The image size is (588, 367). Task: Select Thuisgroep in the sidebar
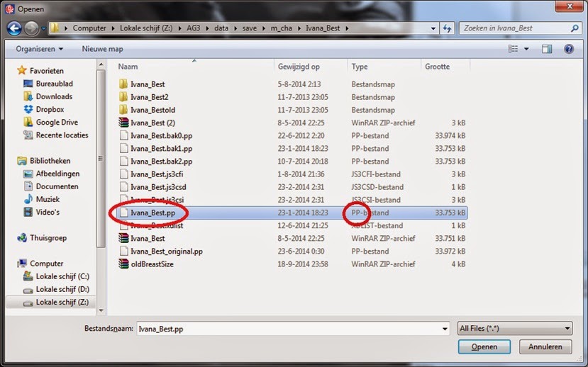click(48, 238)
